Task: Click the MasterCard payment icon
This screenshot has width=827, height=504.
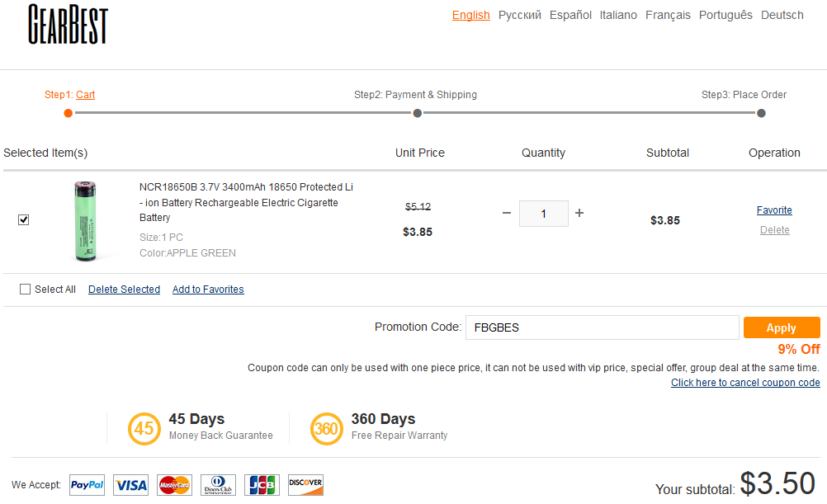Action: tap(174, 485)
